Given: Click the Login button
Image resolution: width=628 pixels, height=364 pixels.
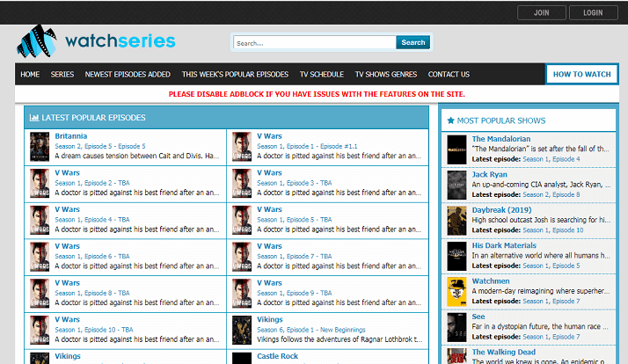Looking at the screenshot, I should [x=593, y=12].
